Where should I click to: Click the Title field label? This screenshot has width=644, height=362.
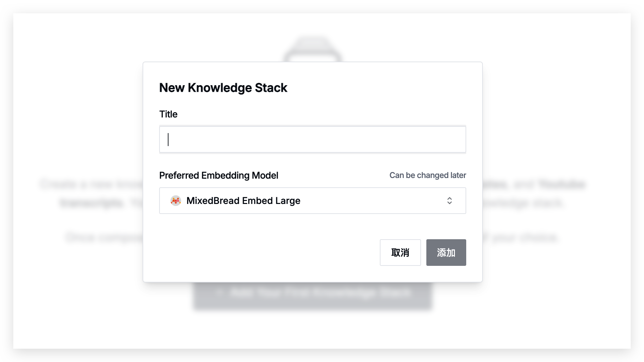168,114
